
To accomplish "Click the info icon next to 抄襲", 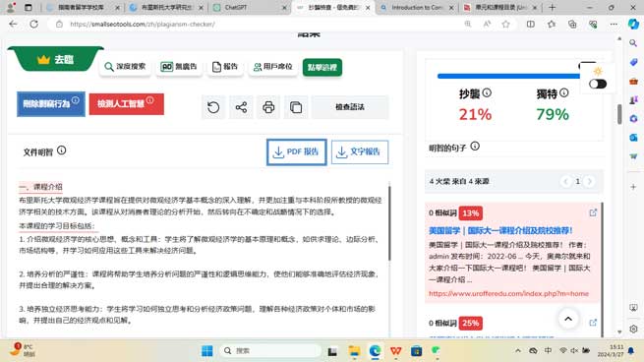I will [x=487, y=92].
